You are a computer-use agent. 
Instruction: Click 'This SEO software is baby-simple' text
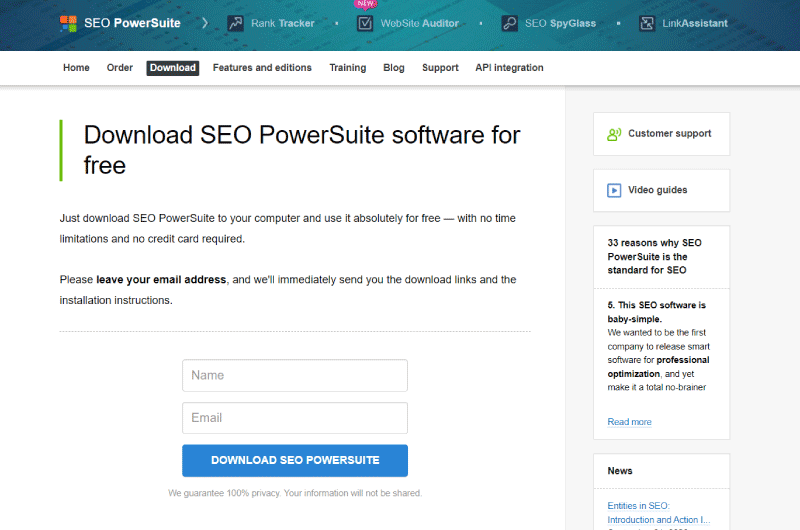click(x=657, y=312)
